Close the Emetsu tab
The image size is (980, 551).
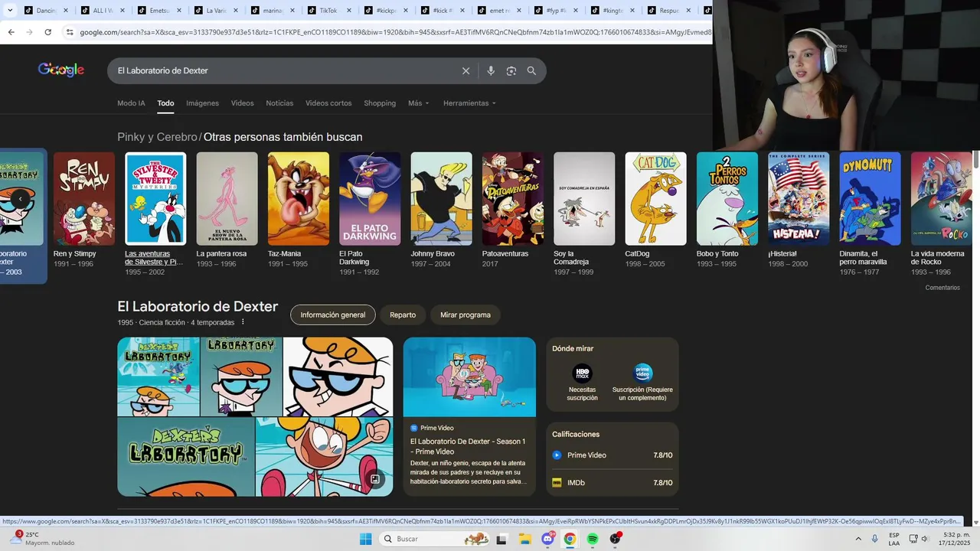pos(178,11)
